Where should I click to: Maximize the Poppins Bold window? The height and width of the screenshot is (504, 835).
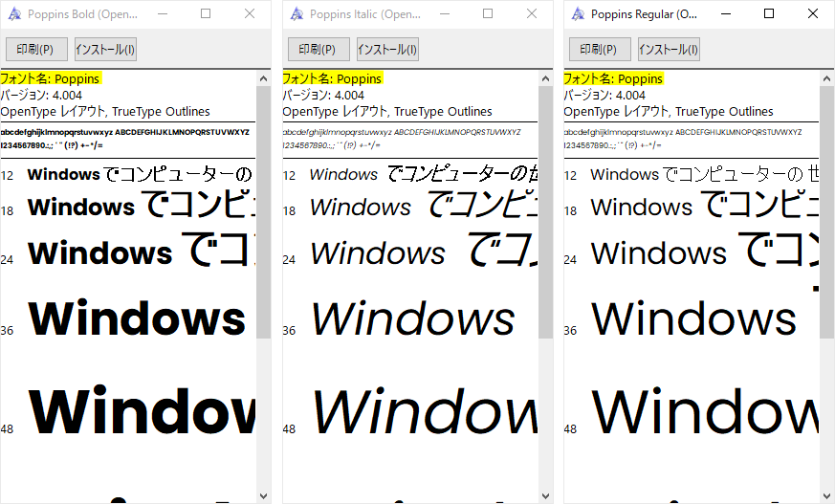click(206, 13)
